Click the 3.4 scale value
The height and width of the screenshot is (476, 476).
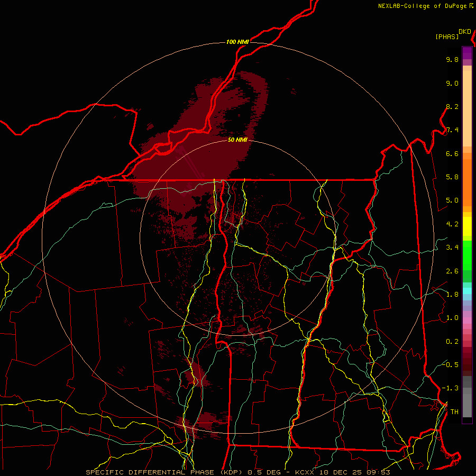click(452, 248)
